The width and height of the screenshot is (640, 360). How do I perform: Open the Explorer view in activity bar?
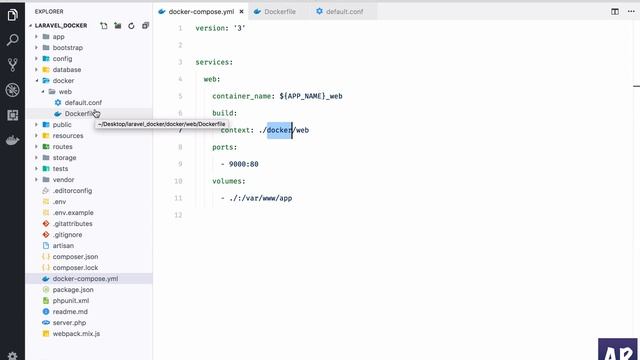[x=12, y=15]
